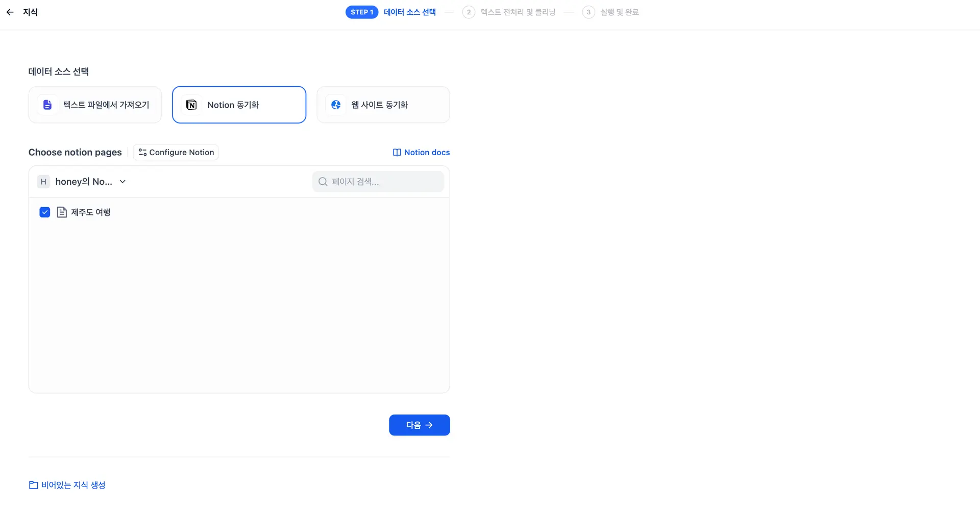Click the Notion logo icon
This screenshot has height=512, width=980.
[x=191, y=105]
